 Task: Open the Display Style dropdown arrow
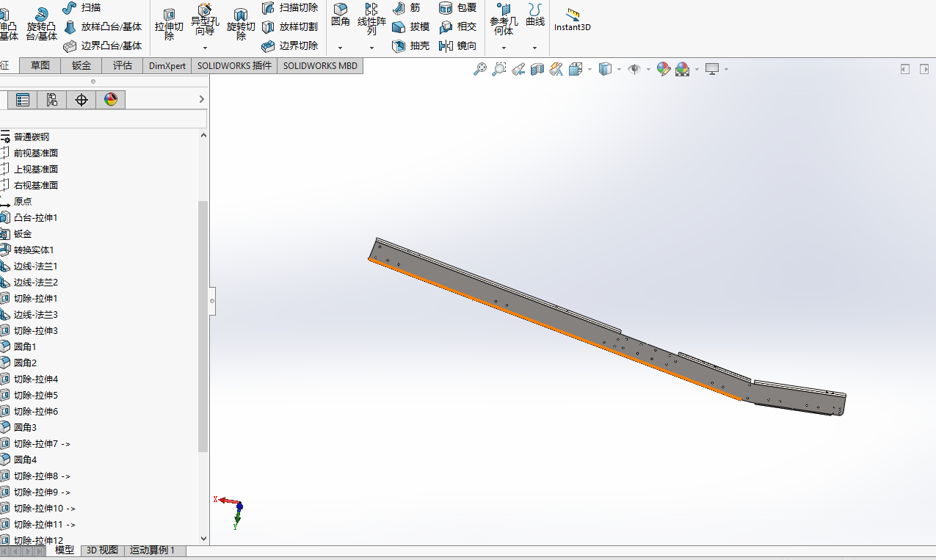620,70
